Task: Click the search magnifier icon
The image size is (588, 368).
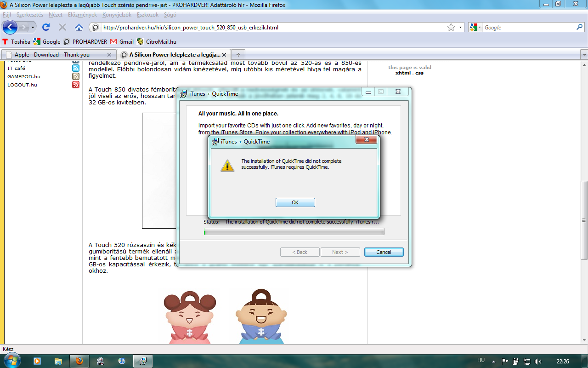Action: (x=579, y=27)
